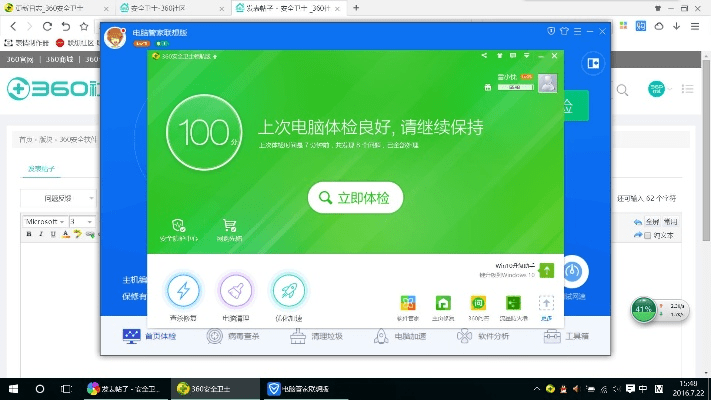
Task: Click the search magnifier on the 360 community page
Action: 623,90
